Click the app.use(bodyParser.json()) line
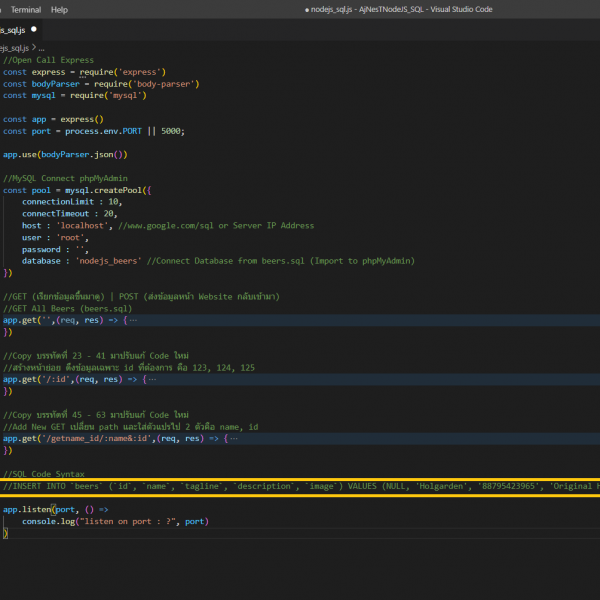Viewport: 600px width, 600px height. 64,155
